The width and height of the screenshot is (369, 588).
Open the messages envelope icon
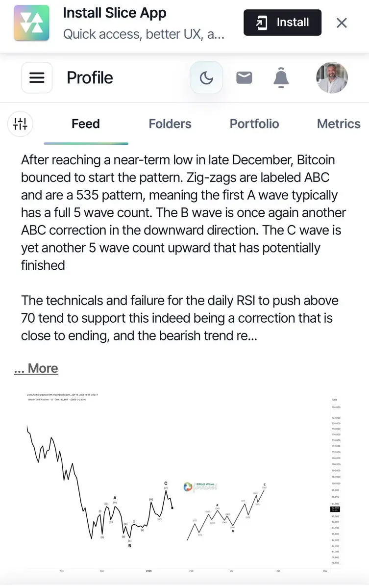point(244,77)
